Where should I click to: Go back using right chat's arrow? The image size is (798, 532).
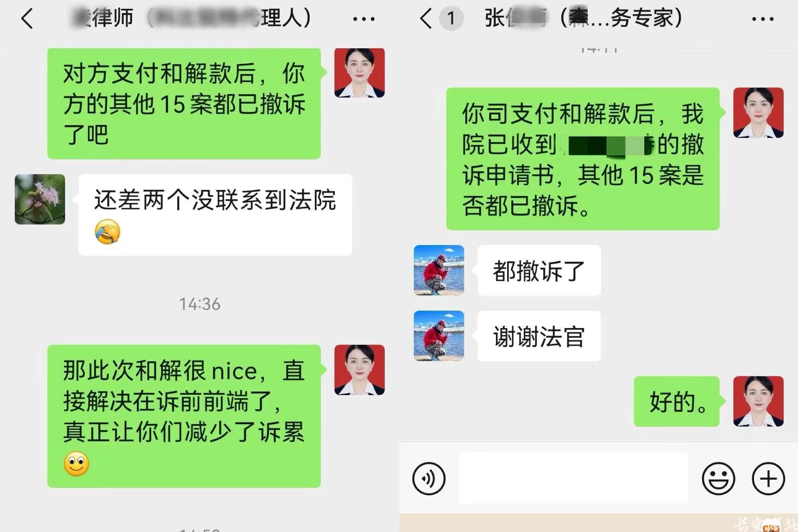(x=426, y=19)
